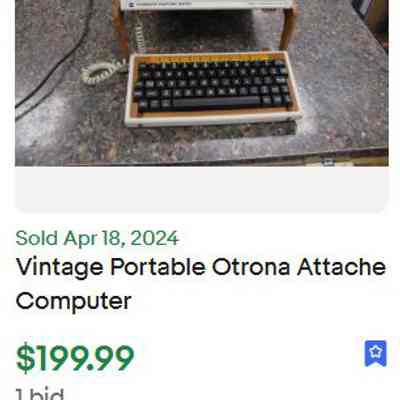Click the wooden stand leg in the photo
The image size is (400, 400).
click(289, 28)
